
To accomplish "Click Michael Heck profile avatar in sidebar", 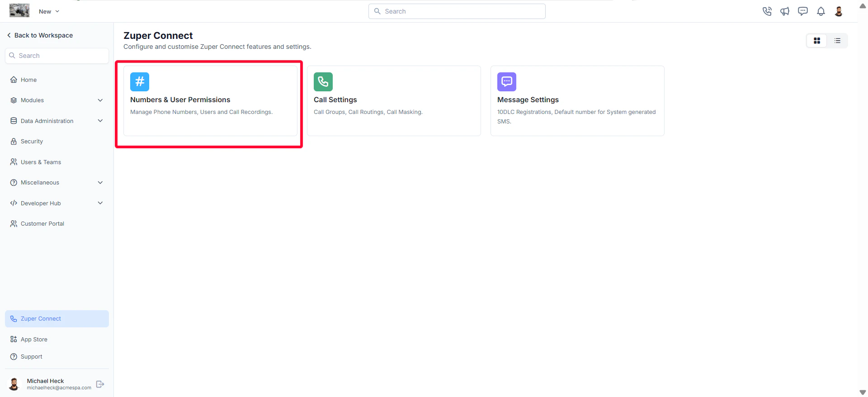I will (x=14, y=384).
